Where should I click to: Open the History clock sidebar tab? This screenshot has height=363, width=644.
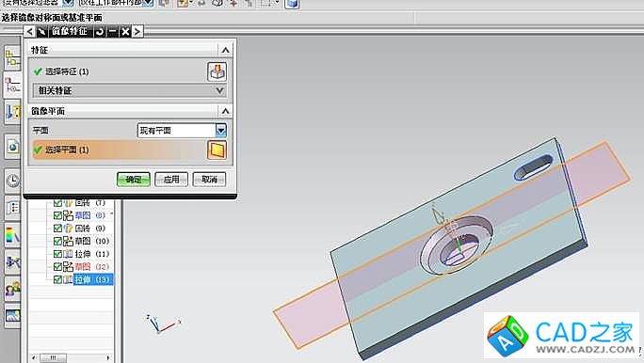(x=12, y=180)
